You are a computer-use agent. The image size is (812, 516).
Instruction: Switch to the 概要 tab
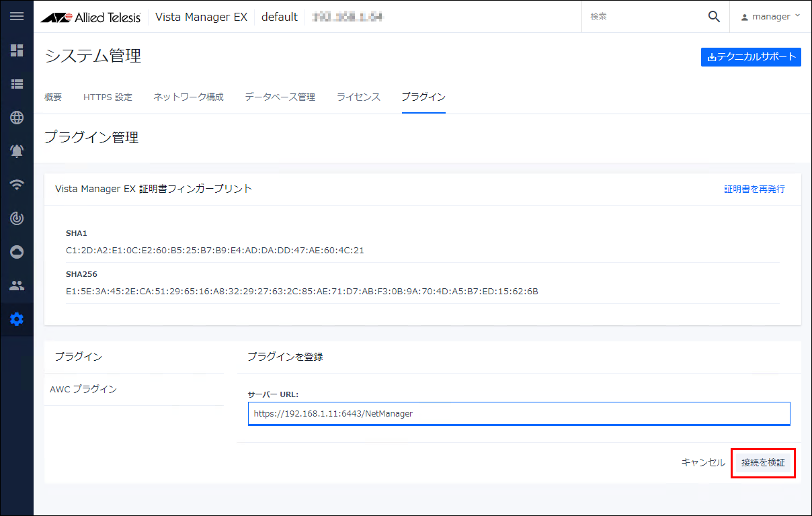pos(53,97)
